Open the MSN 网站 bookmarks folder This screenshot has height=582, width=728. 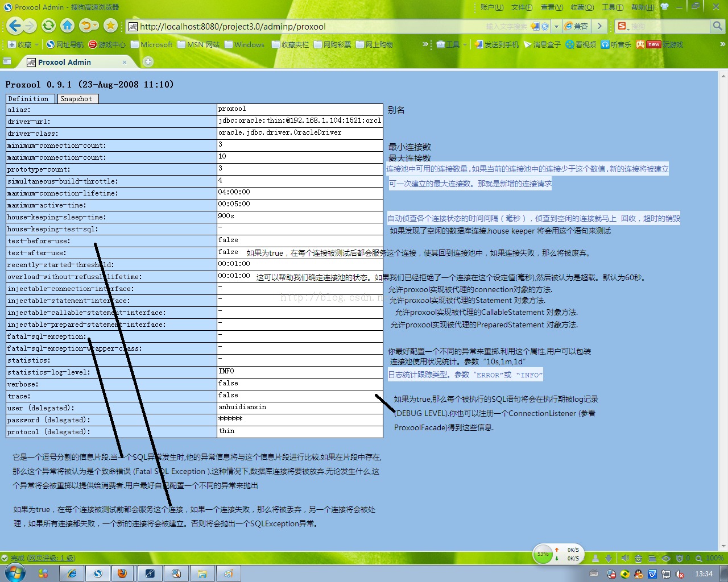[x=198, y=44]
